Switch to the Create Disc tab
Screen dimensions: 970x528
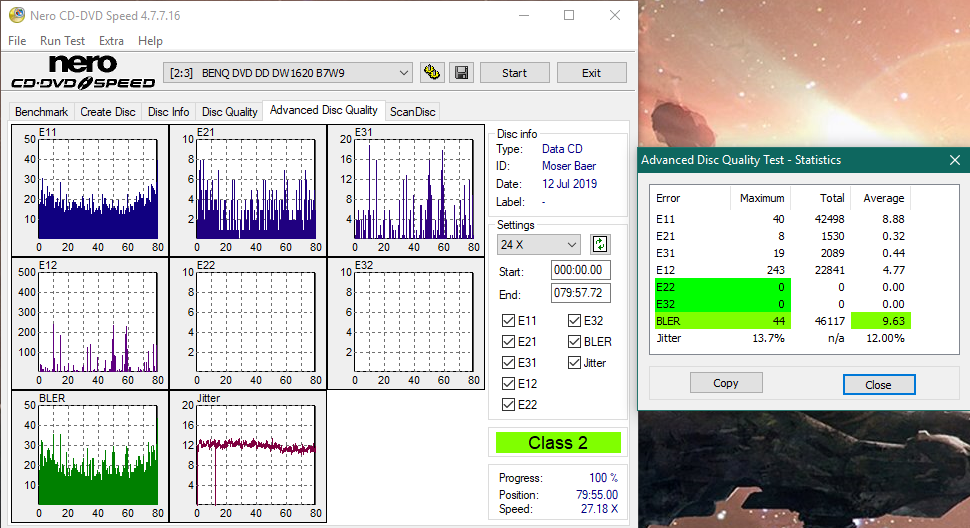coord(108,112)
